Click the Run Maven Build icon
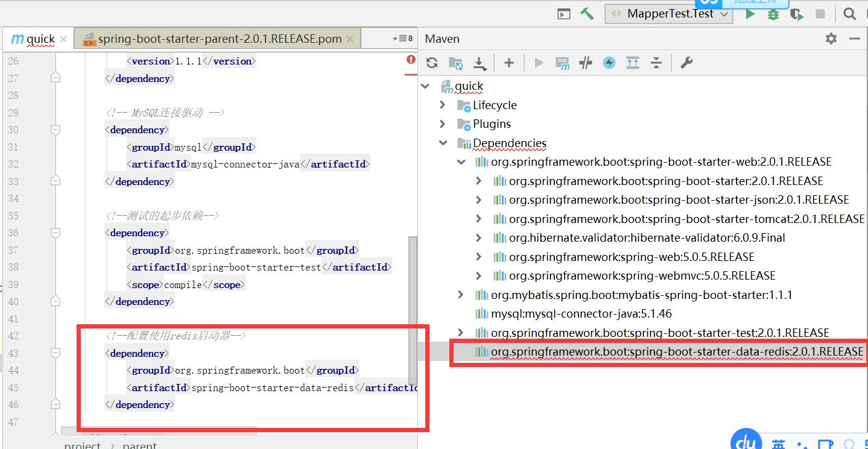The height and width of the screenshot is (449, 868). [539, 63]
